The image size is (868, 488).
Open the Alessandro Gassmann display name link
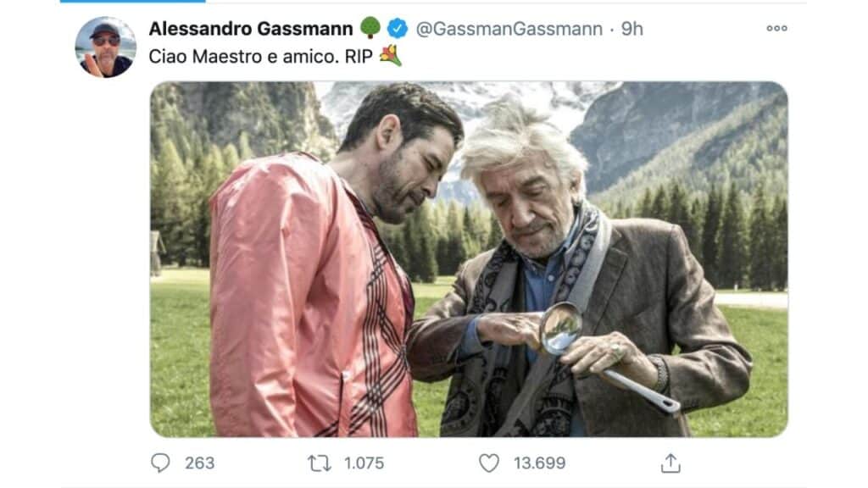pos(251,29)
